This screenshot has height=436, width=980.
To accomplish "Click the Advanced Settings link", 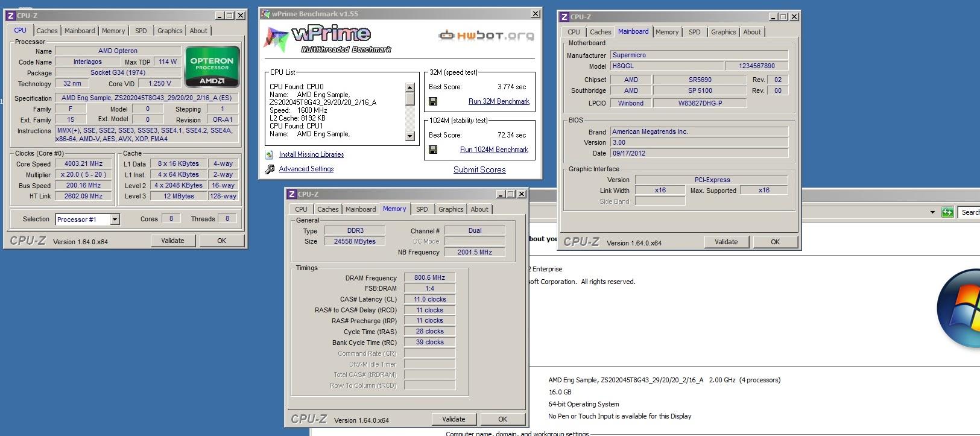I will [x=306, y=169].
